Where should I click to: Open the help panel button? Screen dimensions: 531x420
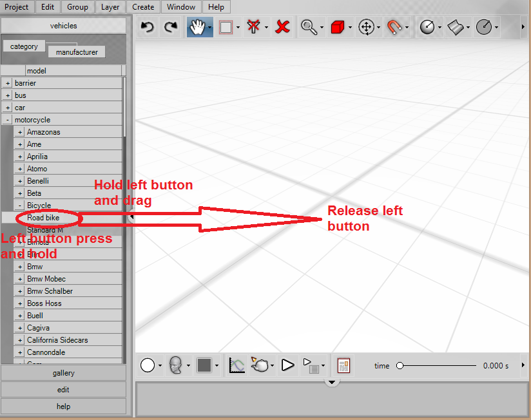pyautogui.click(x=64, y=406)
